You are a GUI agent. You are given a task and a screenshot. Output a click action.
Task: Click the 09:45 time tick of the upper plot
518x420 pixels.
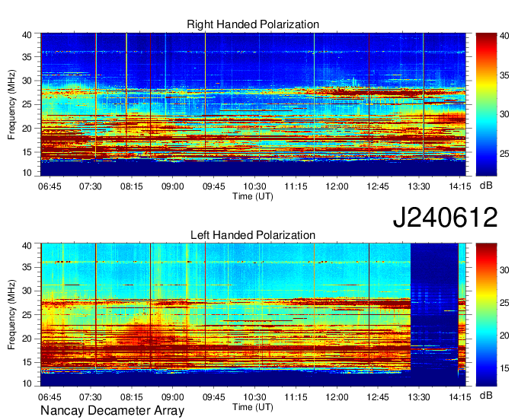[214, 186]
